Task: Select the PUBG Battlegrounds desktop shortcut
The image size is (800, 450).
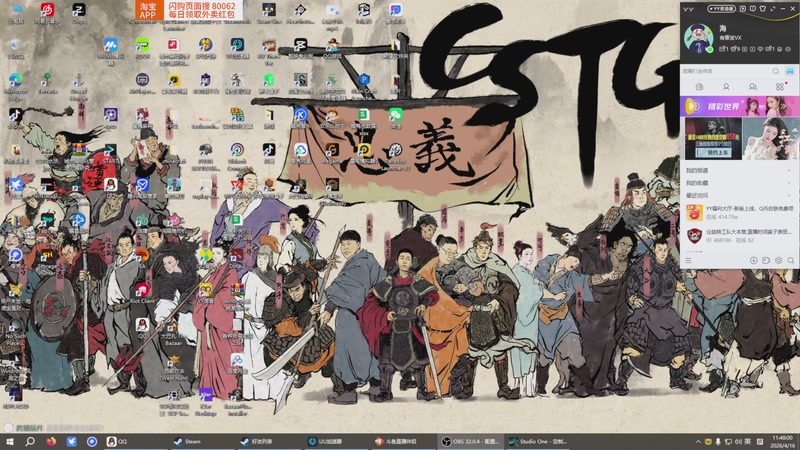Action: pyautogui.click(x=206, y=156)
